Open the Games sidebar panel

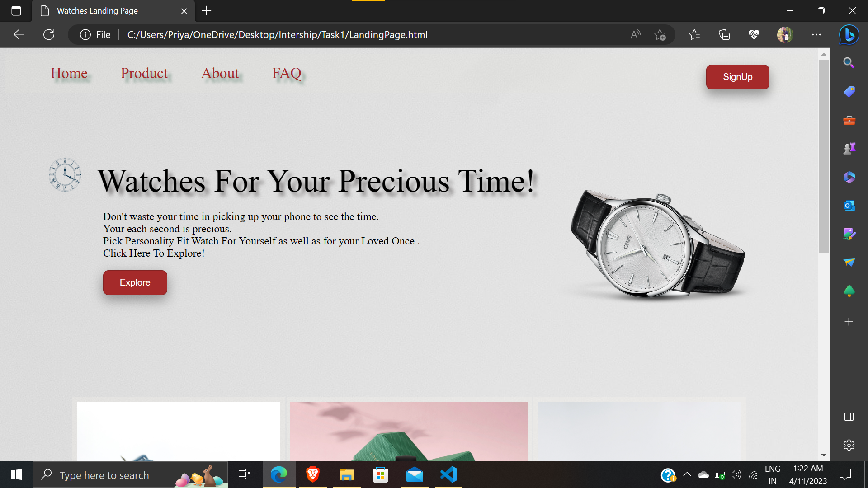click(x=849, y=148)
